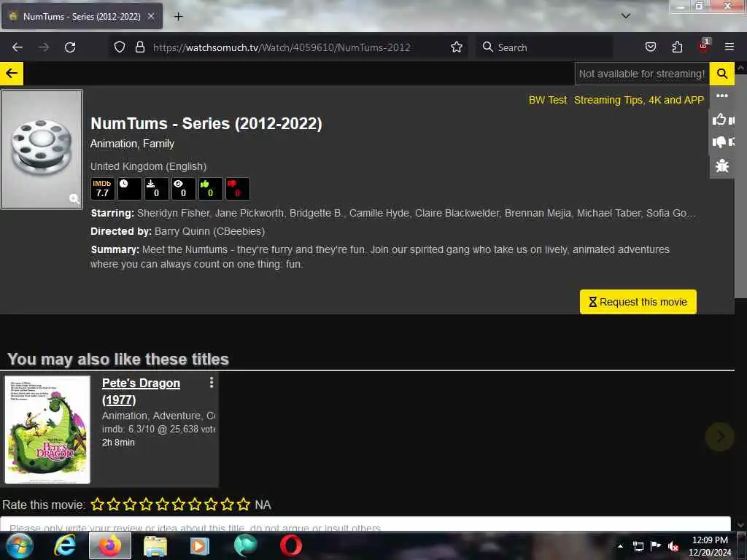Click the United Kingdom (English) text
Image resolution: width=747 pixels, height=560 pixels.
(149, 167)
